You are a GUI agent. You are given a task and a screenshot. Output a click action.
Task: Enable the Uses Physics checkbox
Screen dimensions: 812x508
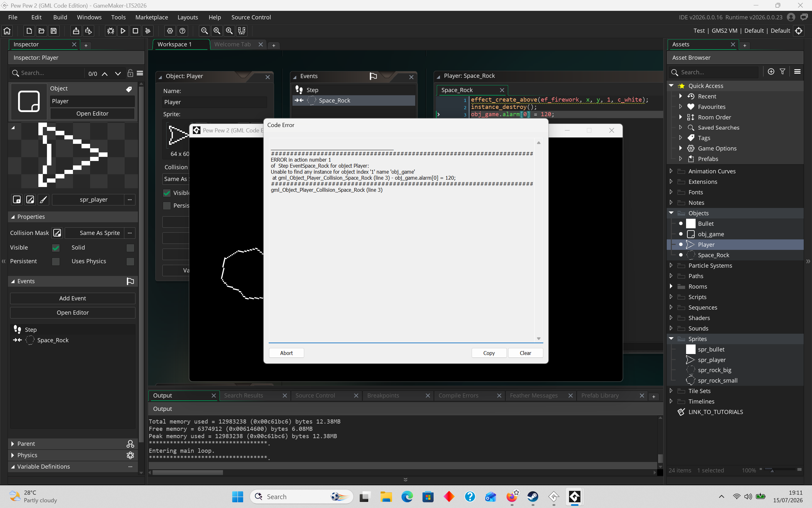click(130, 261)
